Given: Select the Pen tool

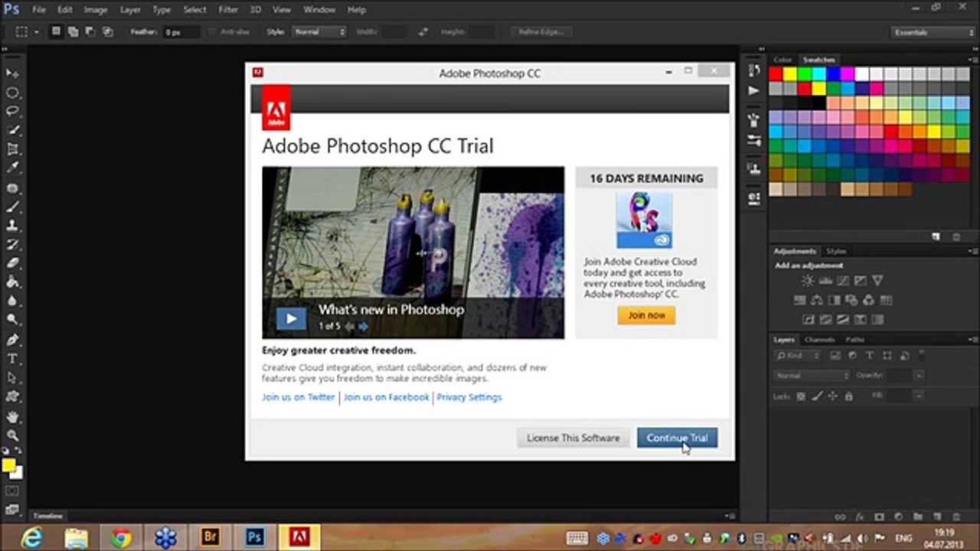Looking at the screenshot, I should (x=13, y=340).
